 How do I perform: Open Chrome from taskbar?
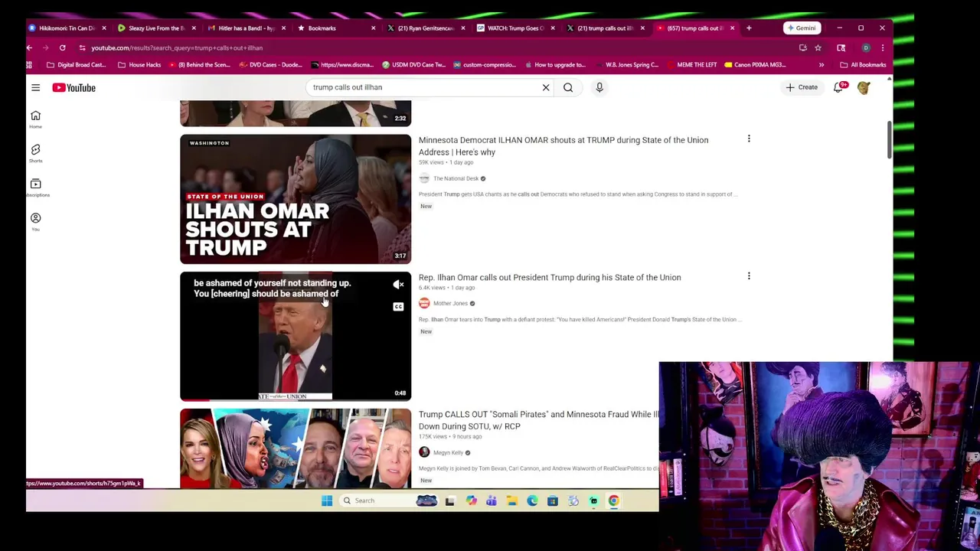coord(613,500)
